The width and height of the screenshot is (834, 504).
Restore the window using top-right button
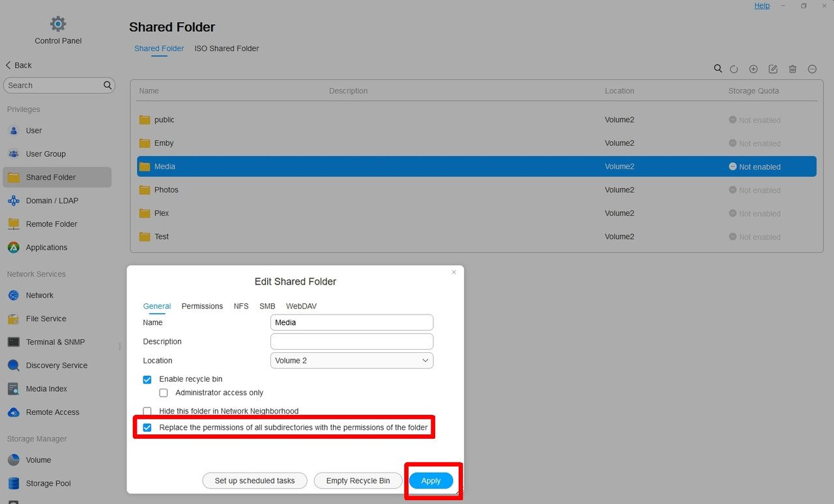pos(803,6)
